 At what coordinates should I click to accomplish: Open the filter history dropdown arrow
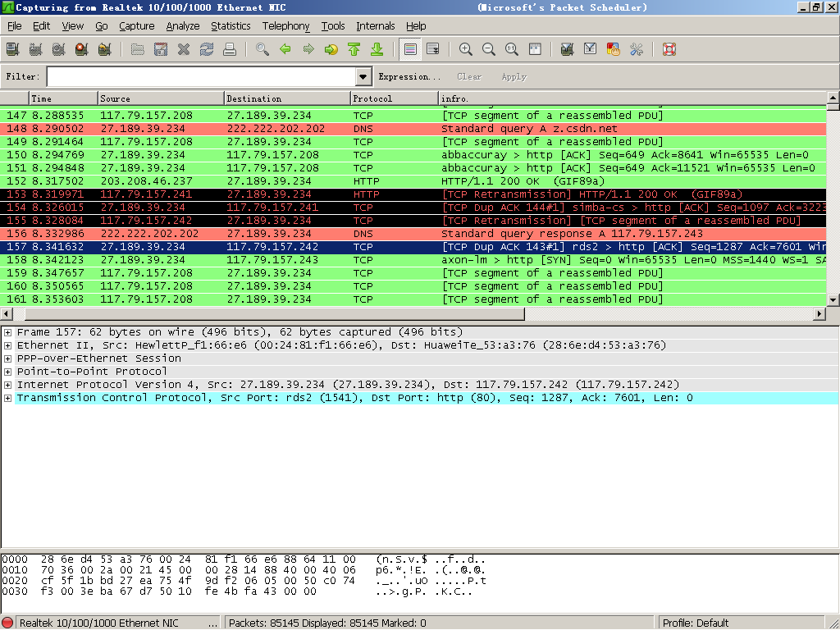[363, 76]
